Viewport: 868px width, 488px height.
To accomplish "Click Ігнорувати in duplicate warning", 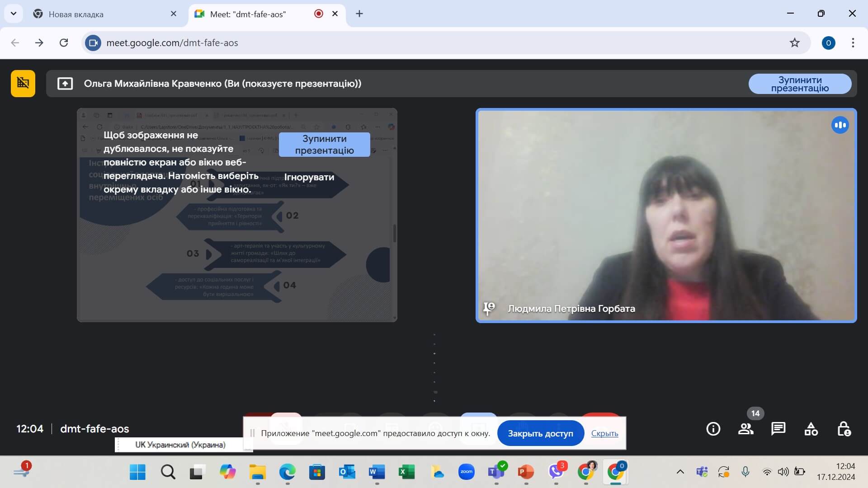I will click(x=309, y=177).
